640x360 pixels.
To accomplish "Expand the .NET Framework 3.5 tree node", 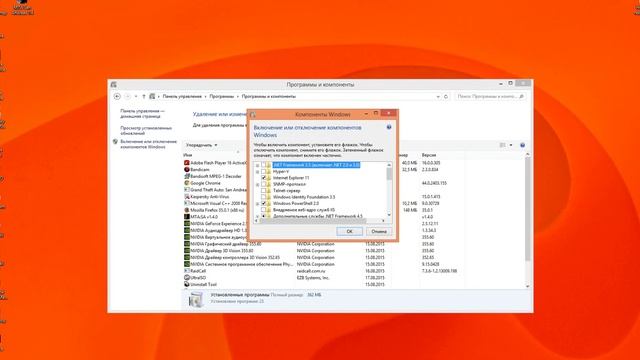I will pos(258,165).
